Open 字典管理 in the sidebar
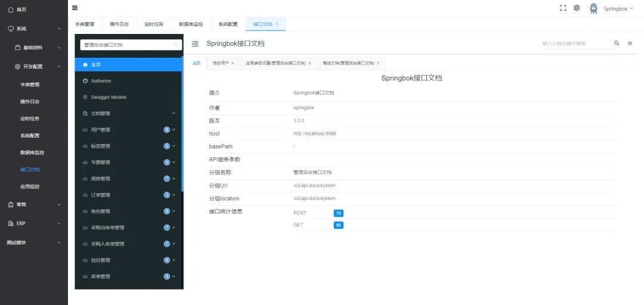 (30, 85)
